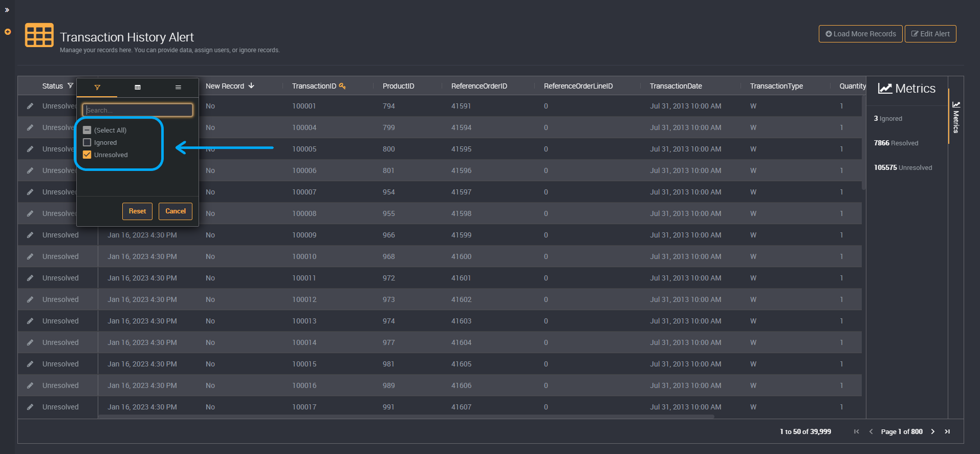Viewport: 980px width, 454px height.
Task: Edit record 100011 with pencil icon
Action: tap(30, 278)
